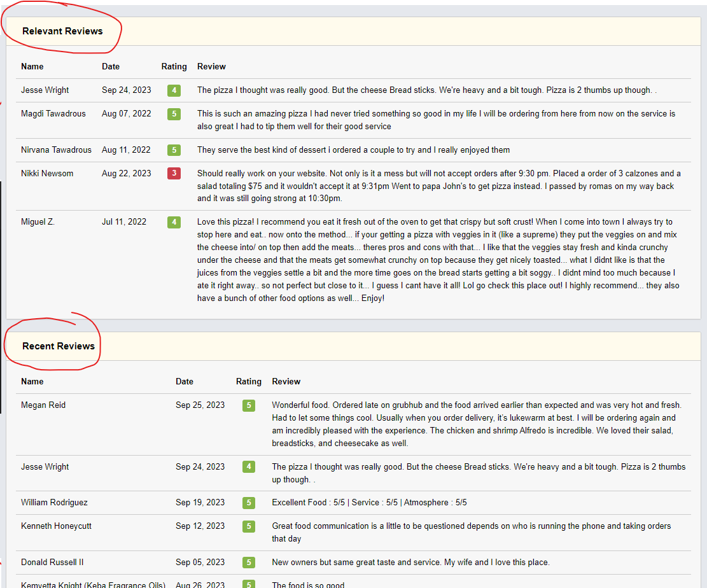Click the Jul 11, 2022 date cell

click(x=124, y=222)
